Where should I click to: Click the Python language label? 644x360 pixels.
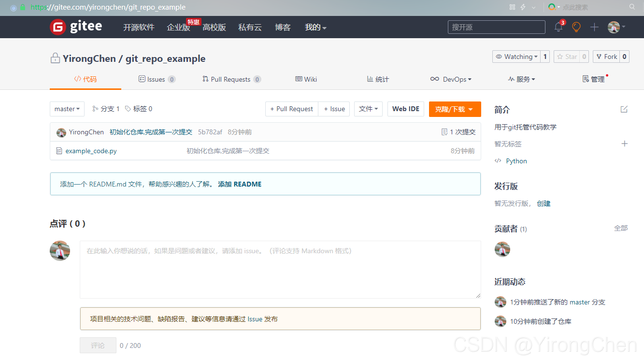pos(516,161)
